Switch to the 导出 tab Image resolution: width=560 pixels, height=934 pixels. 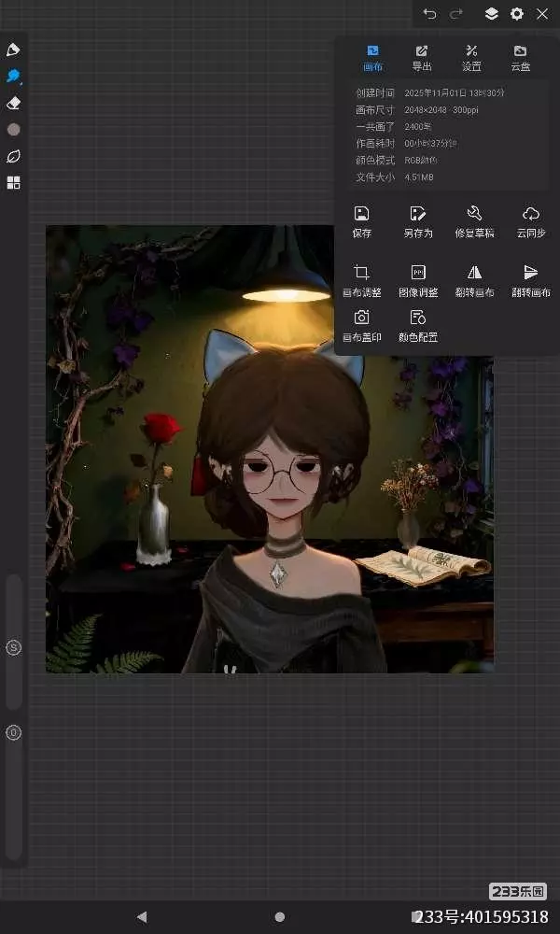(422, 58)
